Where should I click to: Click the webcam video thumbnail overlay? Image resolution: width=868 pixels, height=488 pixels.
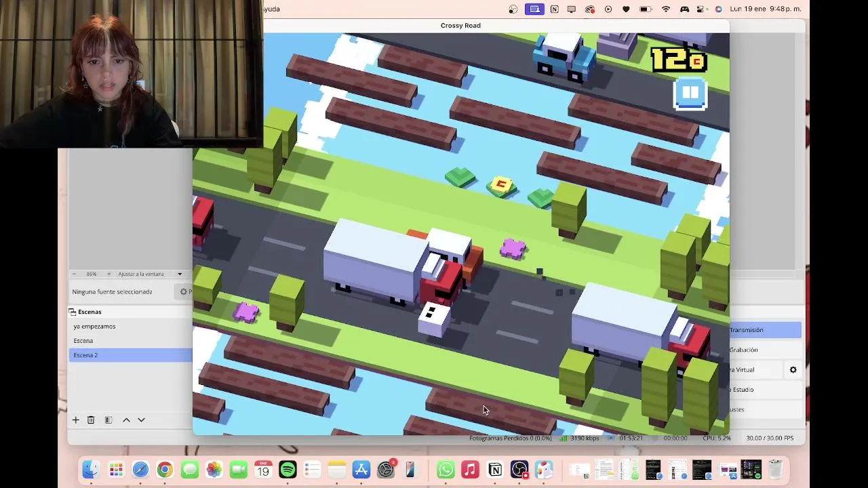131,74
